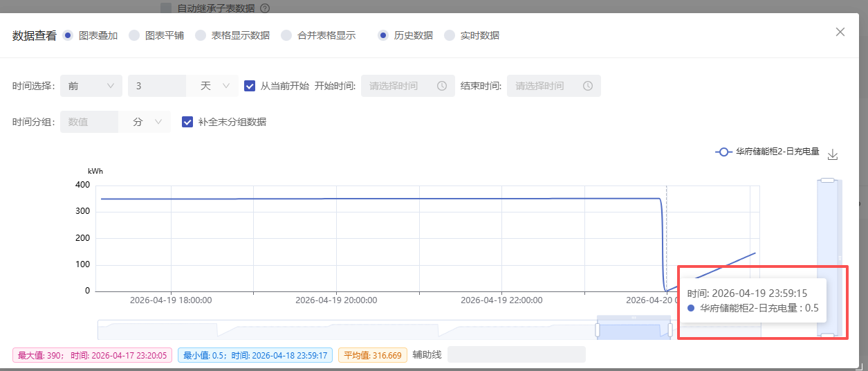Click the clock icon in 开始时间 field
The width and height of the screenshot is (868, 371).
[x=442, y=86]
